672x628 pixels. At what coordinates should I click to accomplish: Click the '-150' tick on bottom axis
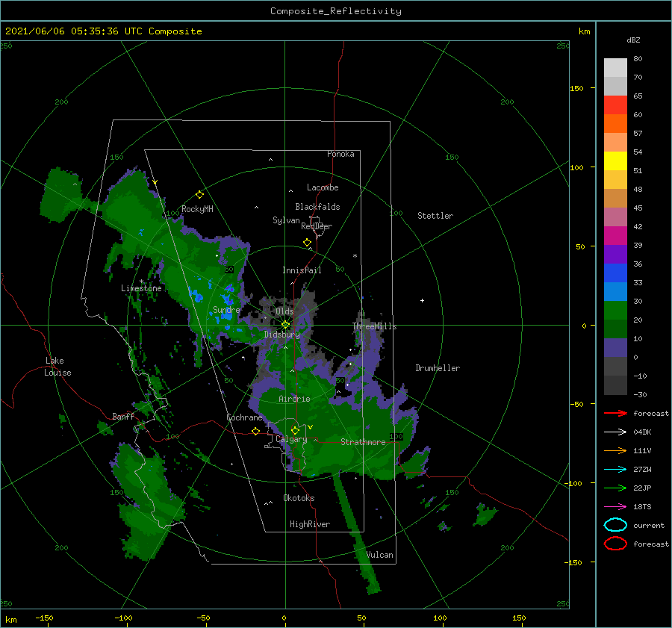point(44,618)
